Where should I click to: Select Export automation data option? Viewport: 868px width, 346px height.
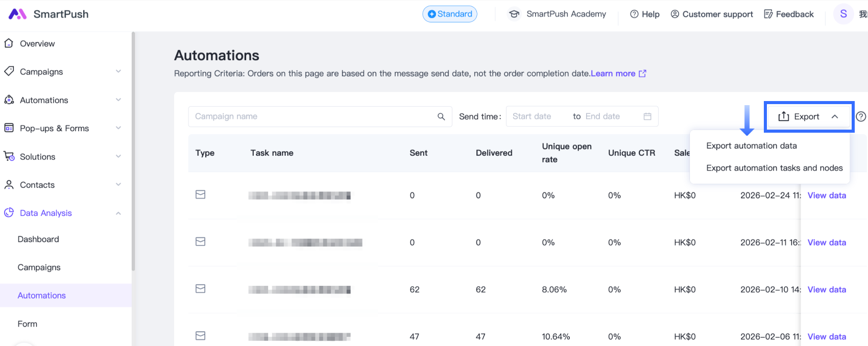tap(751, 146)
